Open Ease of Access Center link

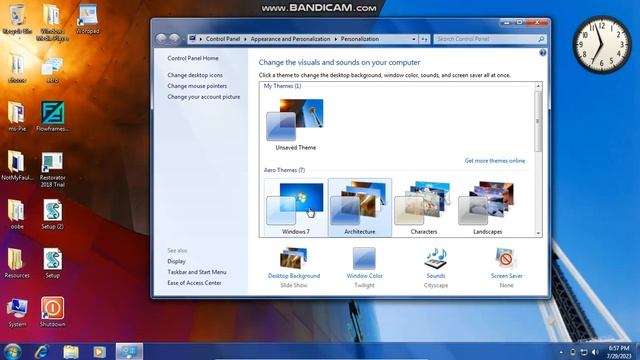point(194,283)
